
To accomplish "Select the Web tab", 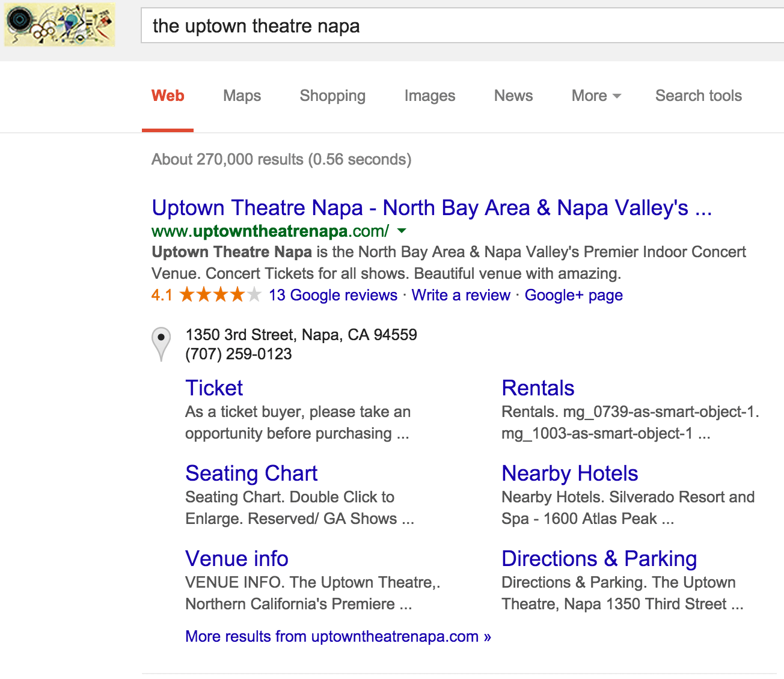I will [x=168, y=96].
